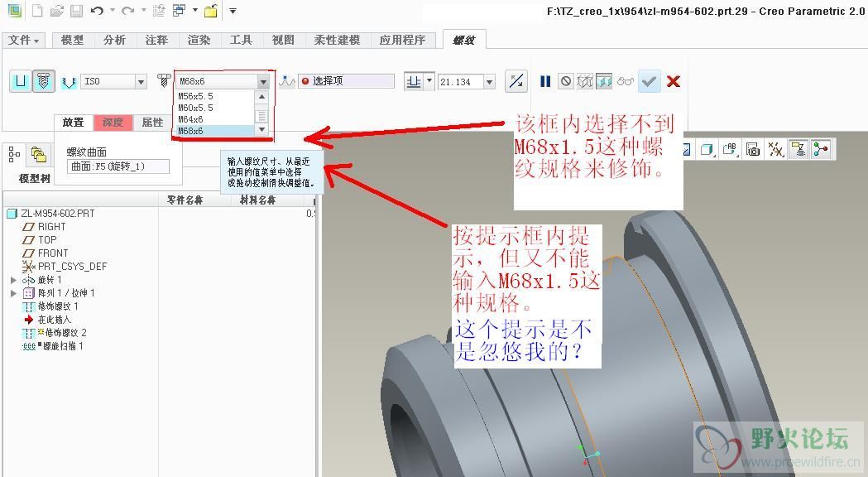Toggle the simple thread type button

21,81
